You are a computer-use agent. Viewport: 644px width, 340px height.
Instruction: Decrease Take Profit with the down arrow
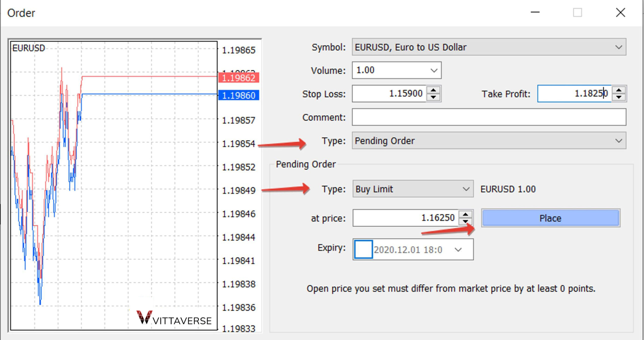619,97
